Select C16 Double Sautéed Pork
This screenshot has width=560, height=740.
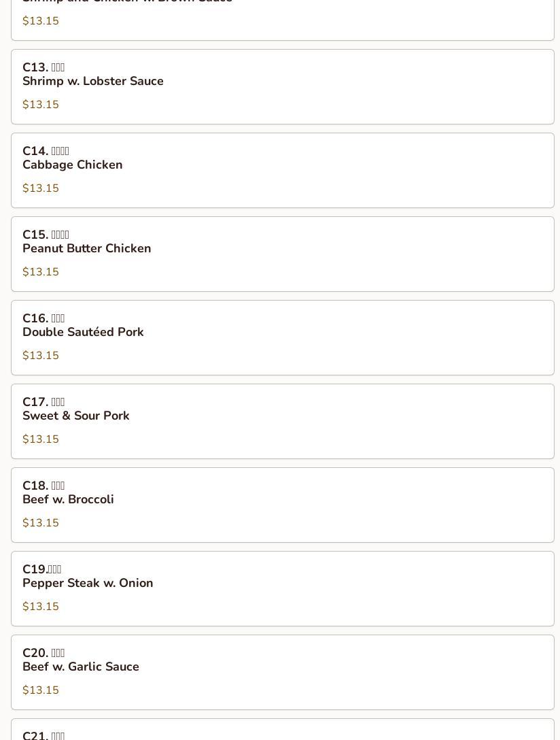(x=282, y=337)
